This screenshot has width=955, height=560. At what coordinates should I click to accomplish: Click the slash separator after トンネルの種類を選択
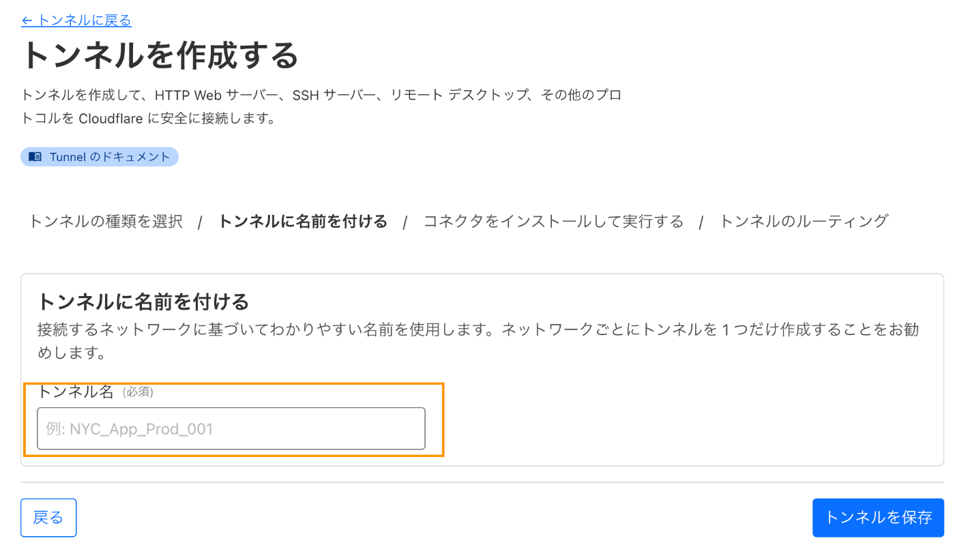pos(200,222)
